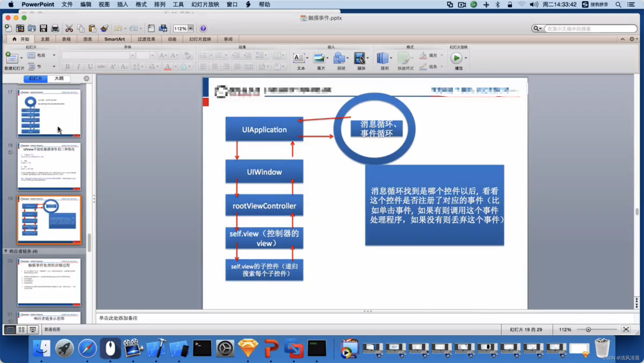Click the zoom slider handle in status bar
The height and width of the screenshot is (363, 644).
coord(588,329)
